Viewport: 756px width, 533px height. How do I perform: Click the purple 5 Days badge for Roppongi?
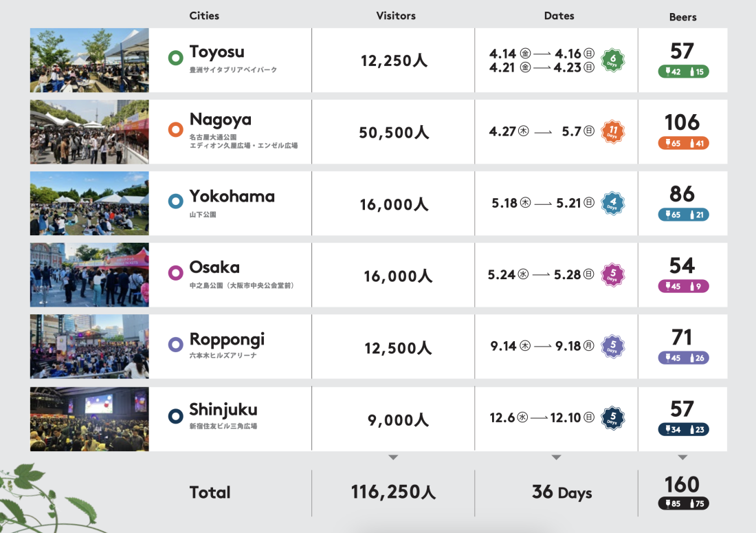(612, 347)
